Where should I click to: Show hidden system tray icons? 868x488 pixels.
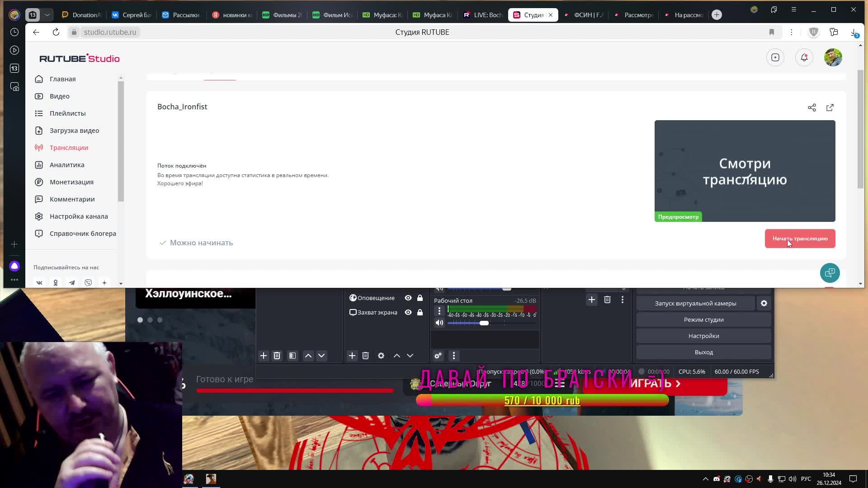coord(705,479)
